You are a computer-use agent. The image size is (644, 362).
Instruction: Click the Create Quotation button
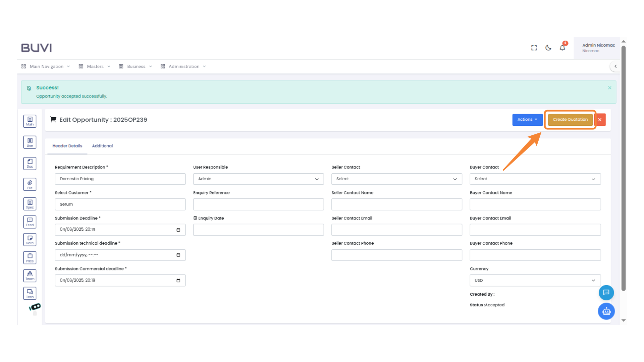570,120
